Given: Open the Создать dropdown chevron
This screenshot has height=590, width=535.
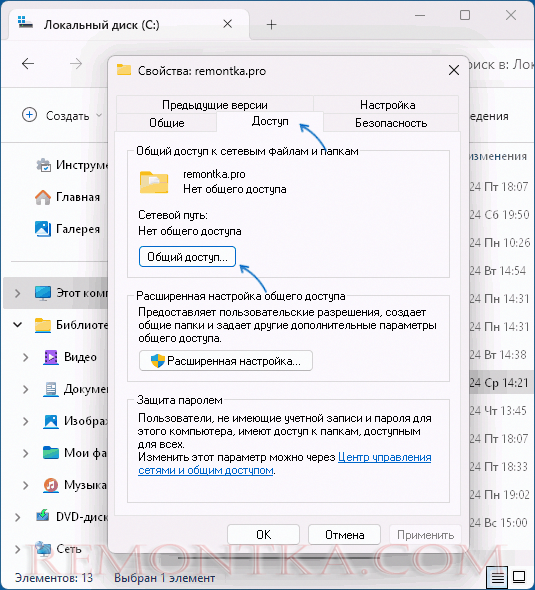Looking at the screenshot, I should click(99, 115).
